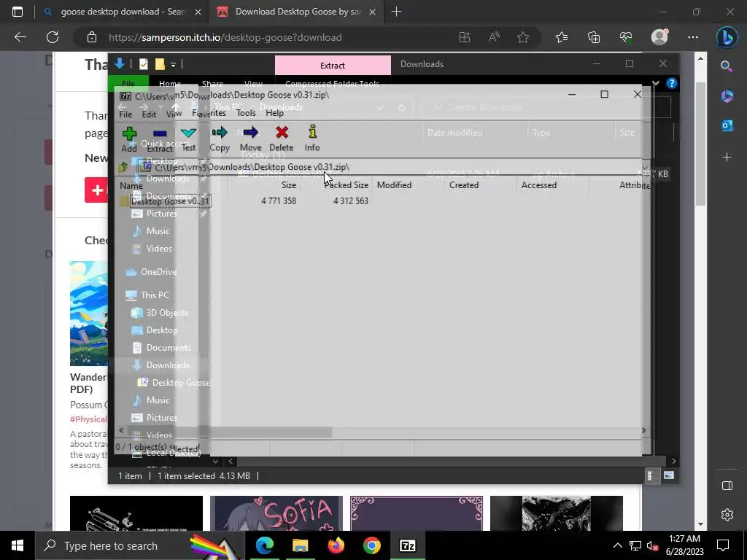Open the Bing chat icon in Edge
Viewport: 747px width, 560px height.
[x=727, y=38]
